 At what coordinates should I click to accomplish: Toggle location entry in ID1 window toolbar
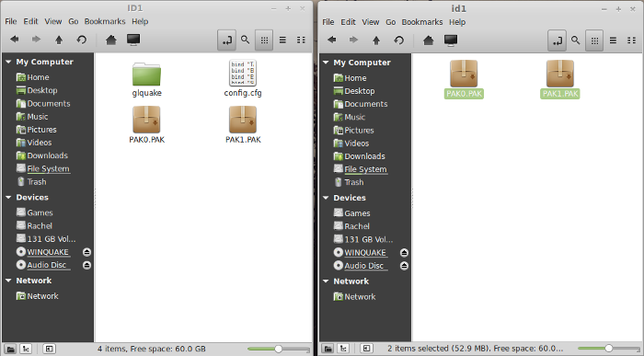226,40
